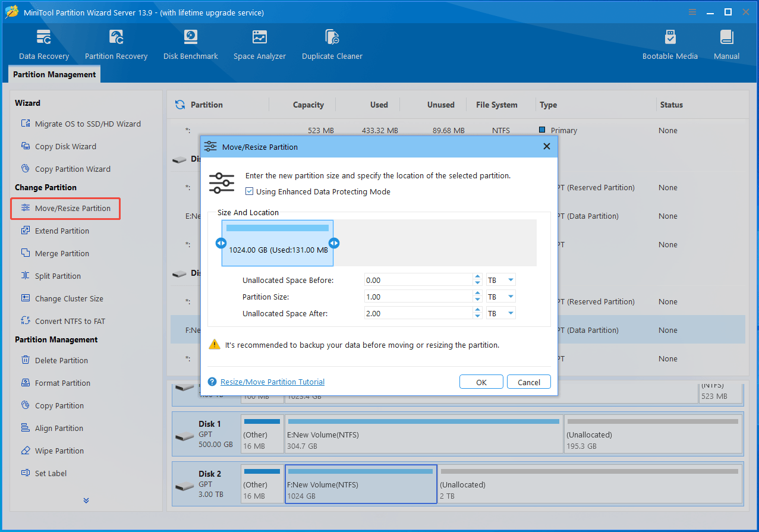Sort by Used column header
The image size is (759, 532).
379,105
